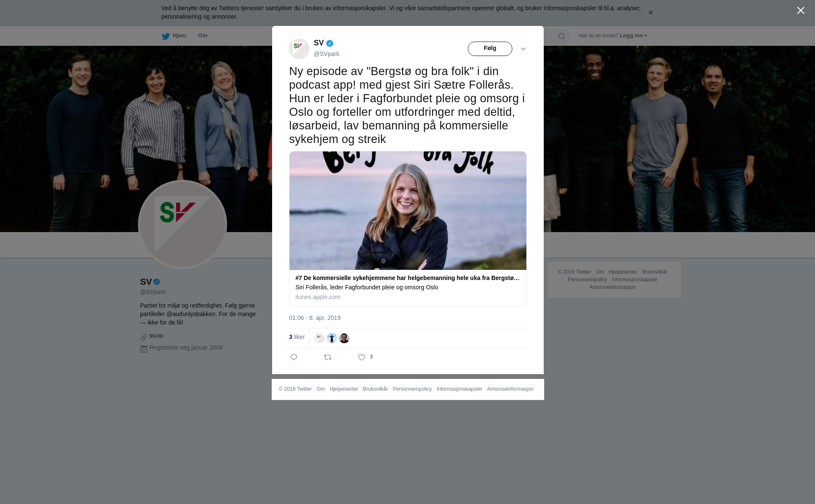Close the tweet overlay with the X
Viewport: 815px width, 504px height.
click(x=801, y=11)
